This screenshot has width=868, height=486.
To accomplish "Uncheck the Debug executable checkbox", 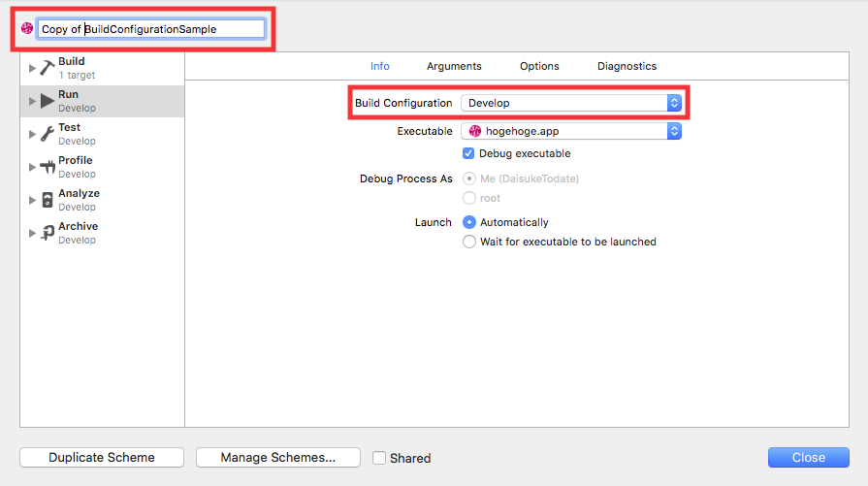I will (x=469, y=153).
